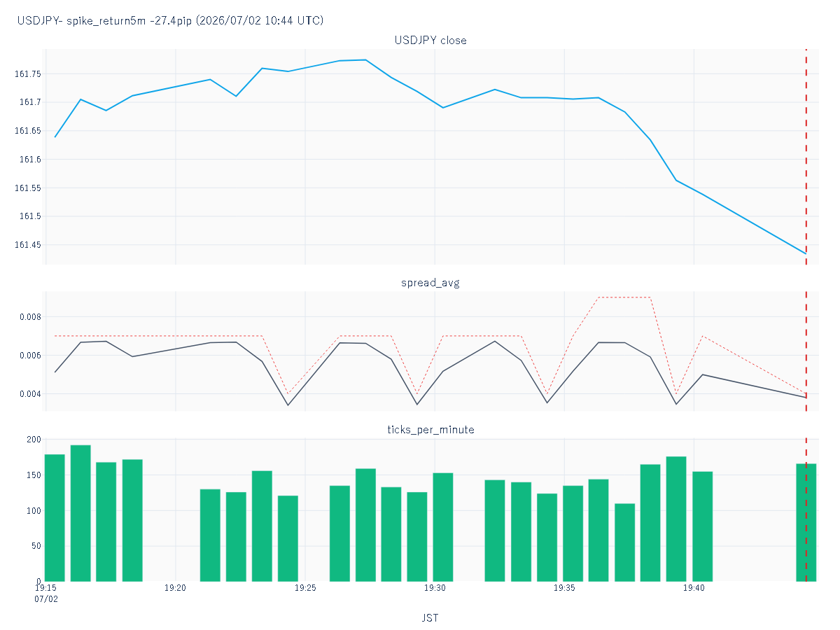Image resolution: width=840 pixels, height=630 pixels.
Task: Click the 19:15 x-axis tick label
Action: pyautogui.click(x=46, y=589)
